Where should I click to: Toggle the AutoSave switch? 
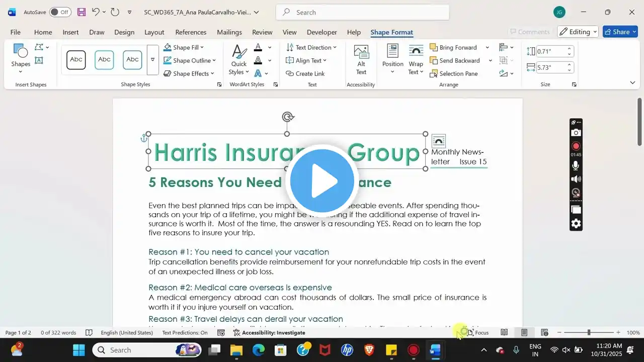click(60, 12)
